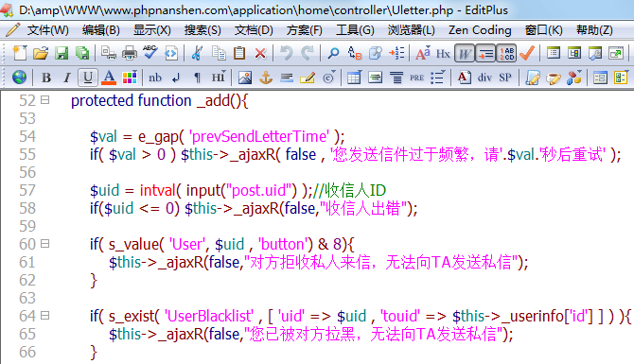
Task: Click the Print icon
Action: click(130, 53)
